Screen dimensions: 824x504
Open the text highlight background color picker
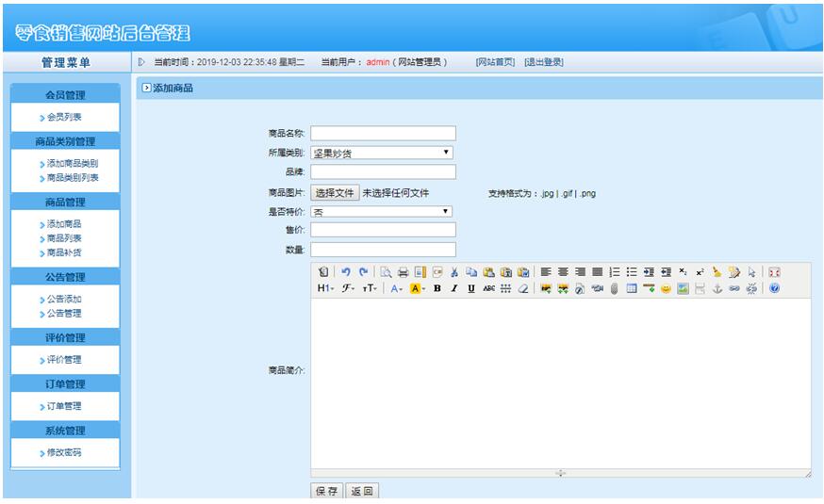417,288
